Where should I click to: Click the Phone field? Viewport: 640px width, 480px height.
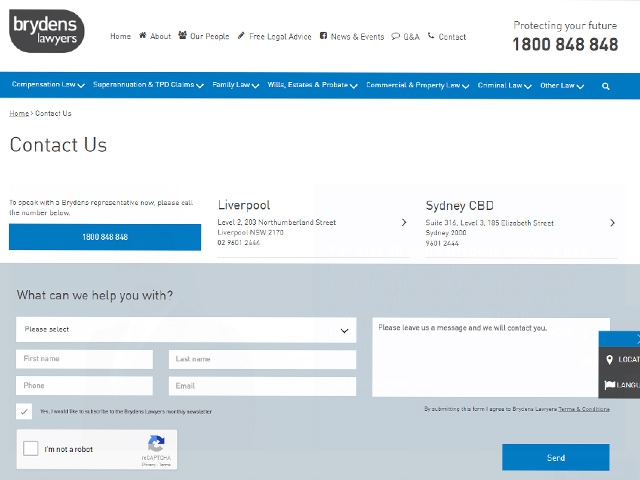[x=84, y=386]
